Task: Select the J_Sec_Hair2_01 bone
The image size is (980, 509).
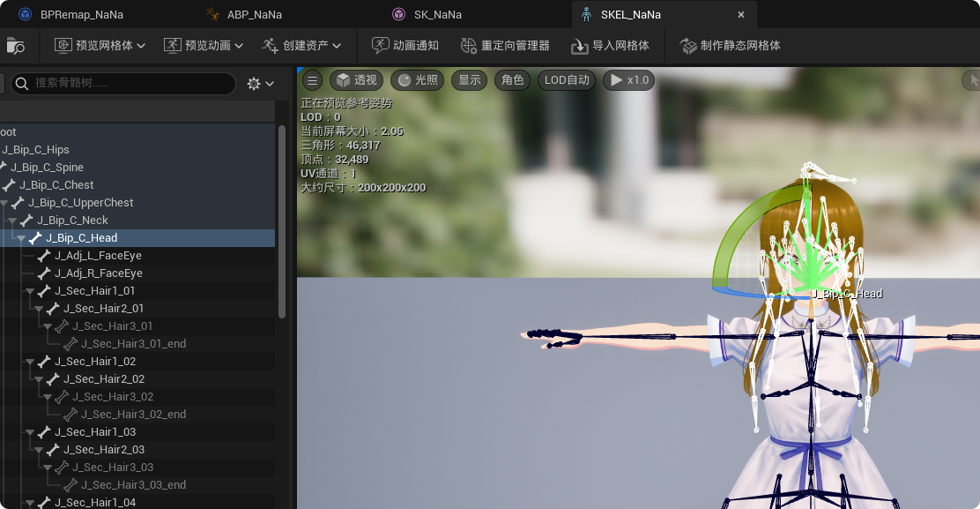Action: [103, 308]
